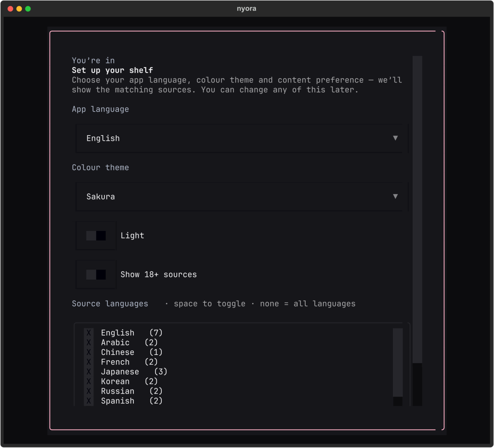Click the Light label text
Viewport: 494px width, 448px height.
[132, 235]
